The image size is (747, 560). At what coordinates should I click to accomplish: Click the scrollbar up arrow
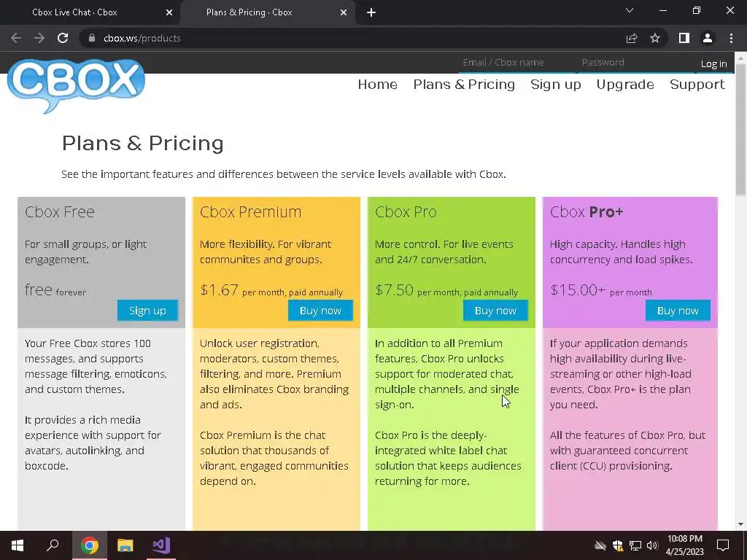(740, 57)
